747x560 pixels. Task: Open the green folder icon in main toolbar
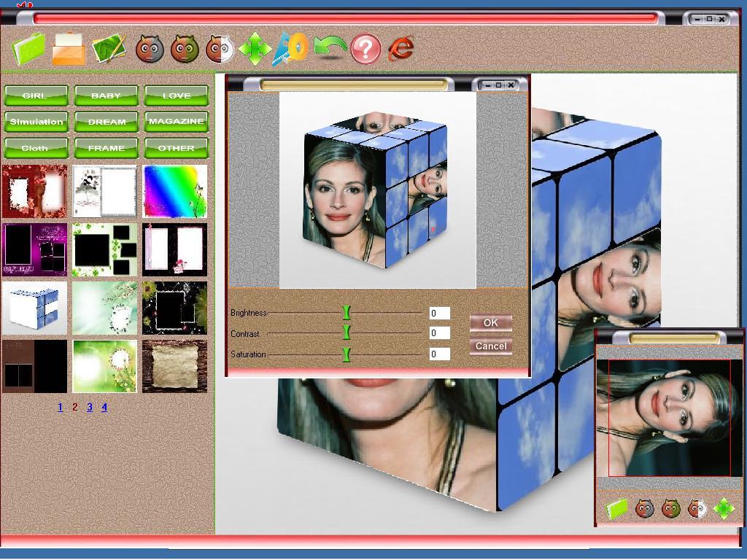coord(28,49)
